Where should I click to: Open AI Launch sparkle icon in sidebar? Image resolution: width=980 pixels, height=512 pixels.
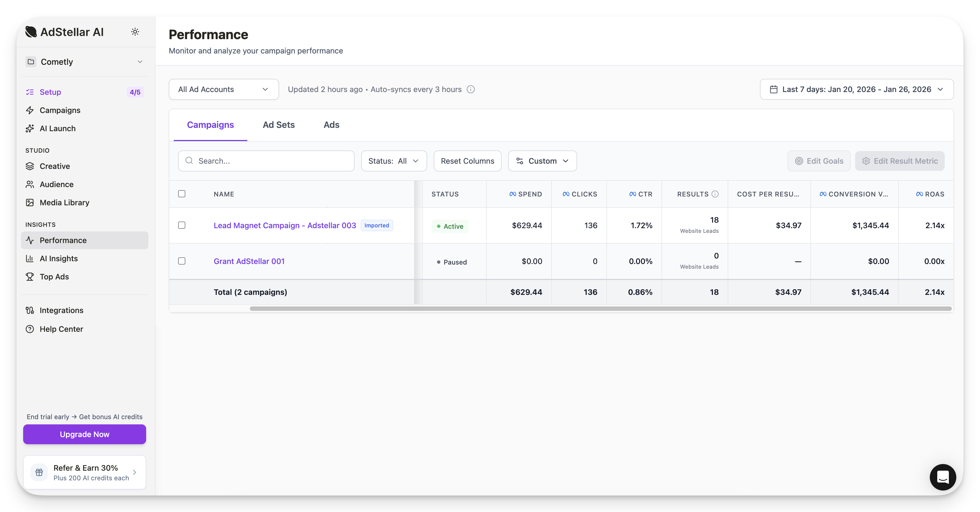(30, 128)
